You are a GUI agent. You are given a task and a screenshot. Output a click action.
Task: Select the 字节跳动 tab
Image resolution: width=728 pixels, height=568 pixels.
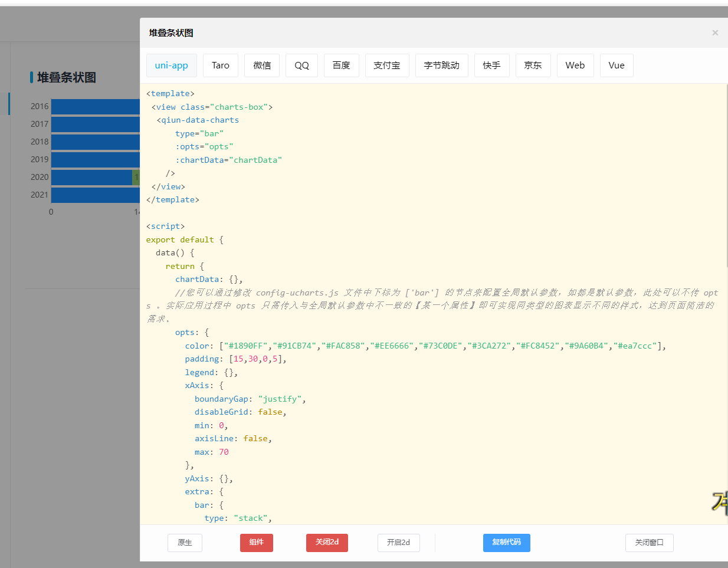pyautogui.click(x=442, y=65)
